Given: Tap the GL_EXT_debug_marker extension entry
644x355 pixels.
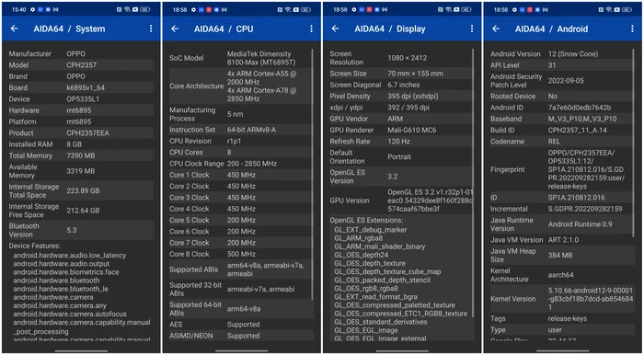Looking at the screenshot, I should click(x=370, y=229).
